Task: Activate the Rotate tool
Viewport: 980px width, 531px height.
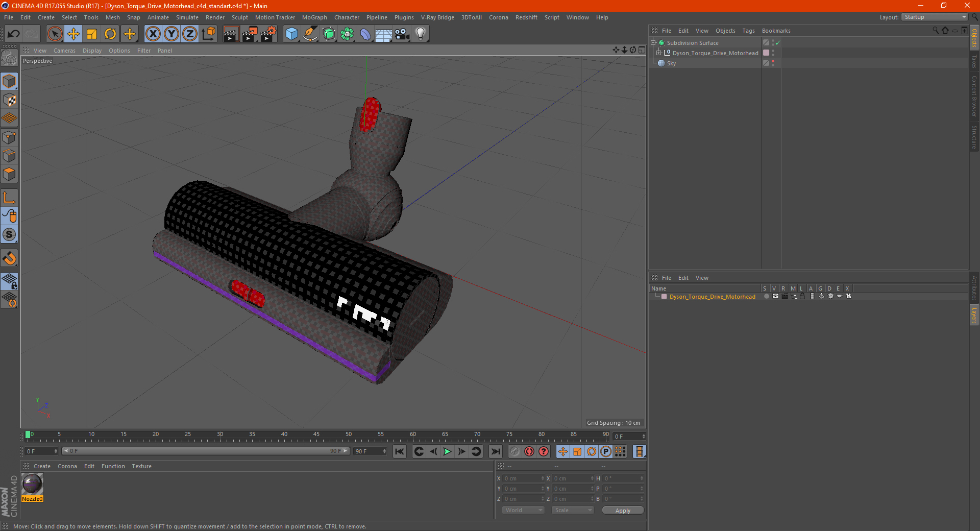Action: tap(110, 34)
